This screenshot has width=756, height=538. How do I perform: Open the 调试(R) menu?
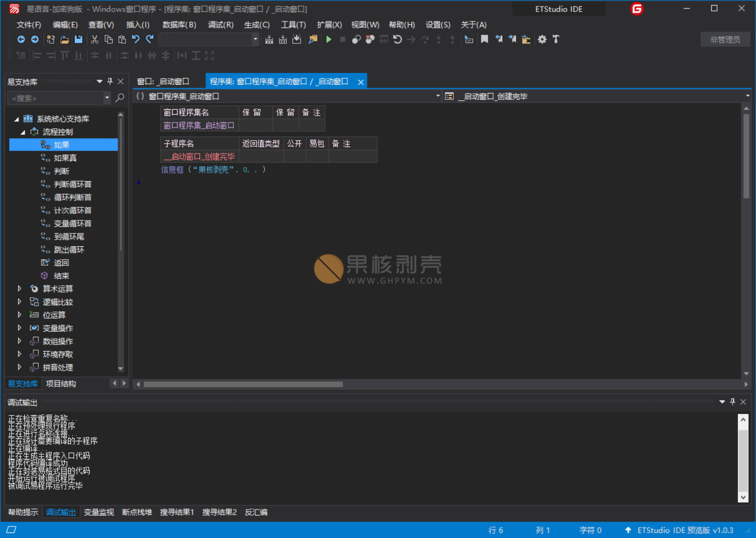[x=221, y=24]
